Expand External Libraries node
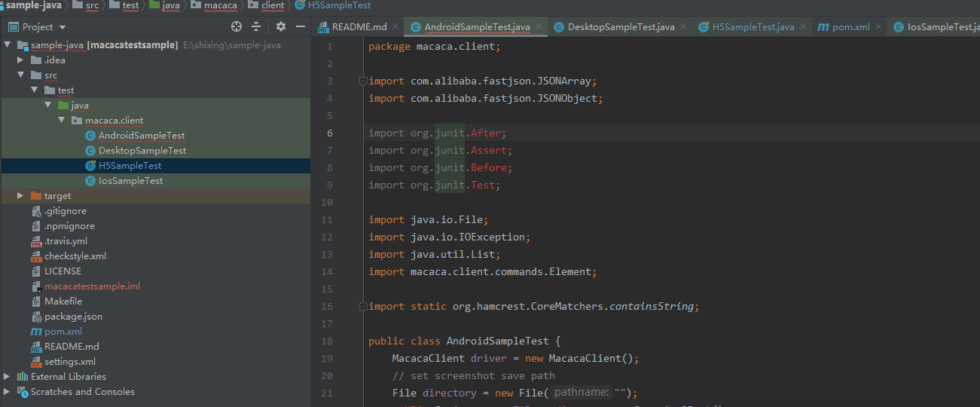This screenshot has width=980, height=407. pyautogui.click(x=8, y=377)
